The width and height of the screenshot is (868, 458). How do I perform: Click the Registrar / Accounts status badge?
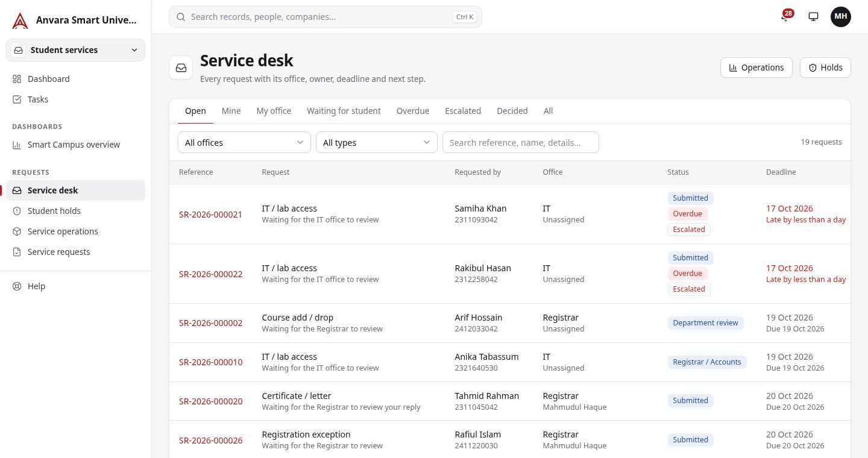click(707, 362)
